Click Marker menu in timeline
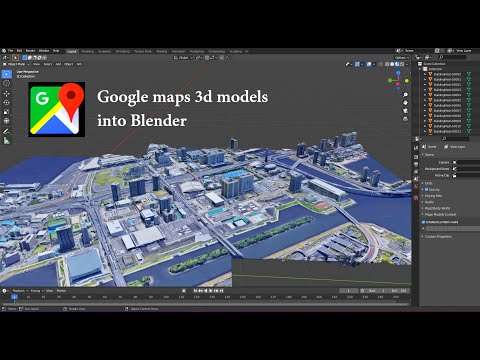480x360 pixels. tap(61, 291)
